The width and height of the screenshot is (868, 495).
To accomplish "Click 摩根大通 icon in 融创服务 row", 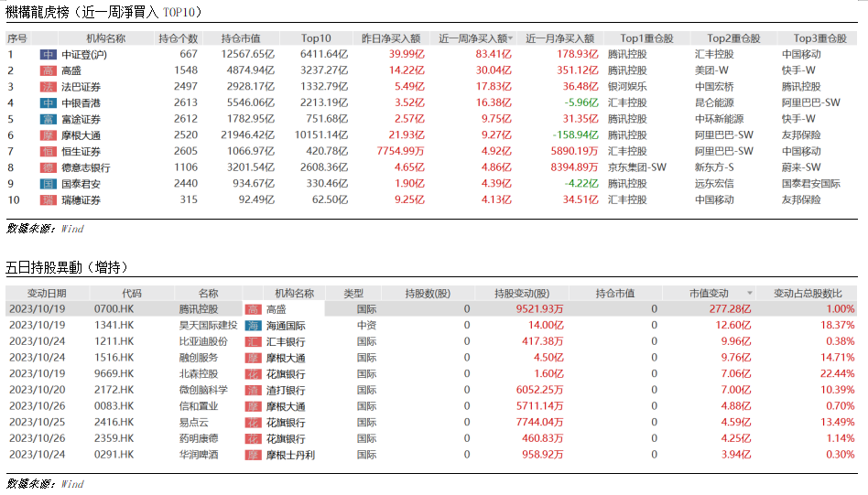I will click(x=253, y=359).
